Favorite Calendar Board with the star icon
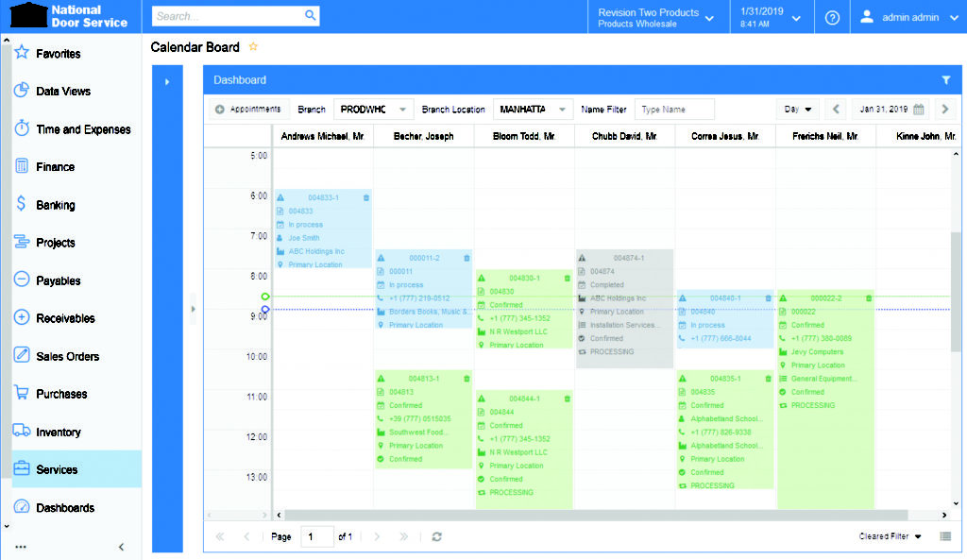This screenshot has height=560, width=967. [253, 45]
